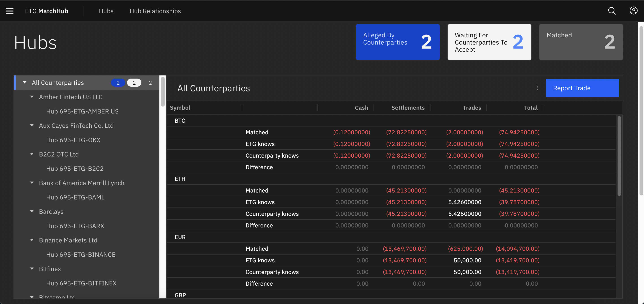This screenshot has width=644, height=304.
Task: Select Hub 695-ETG-OKX
Action: [73, 140]
